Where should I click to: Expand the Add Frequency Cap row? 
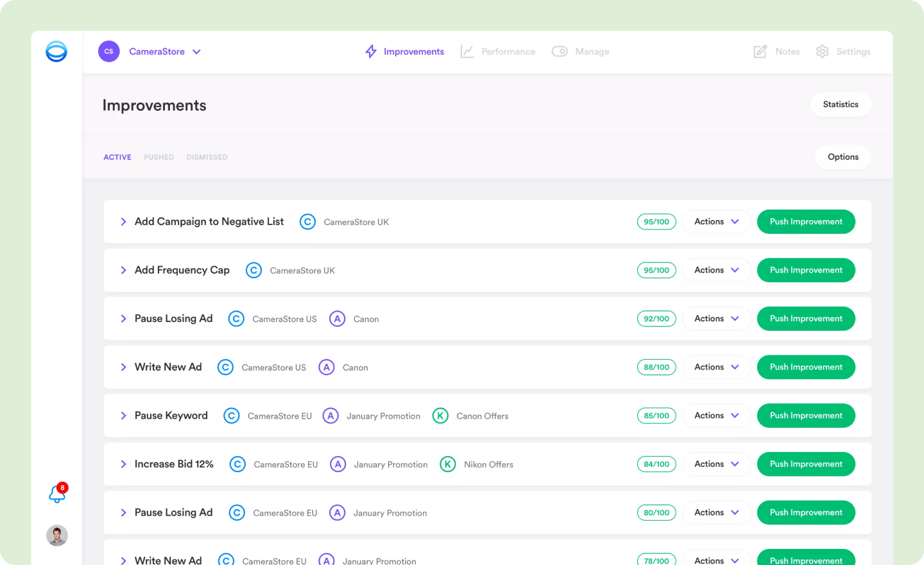pos(123,270)
